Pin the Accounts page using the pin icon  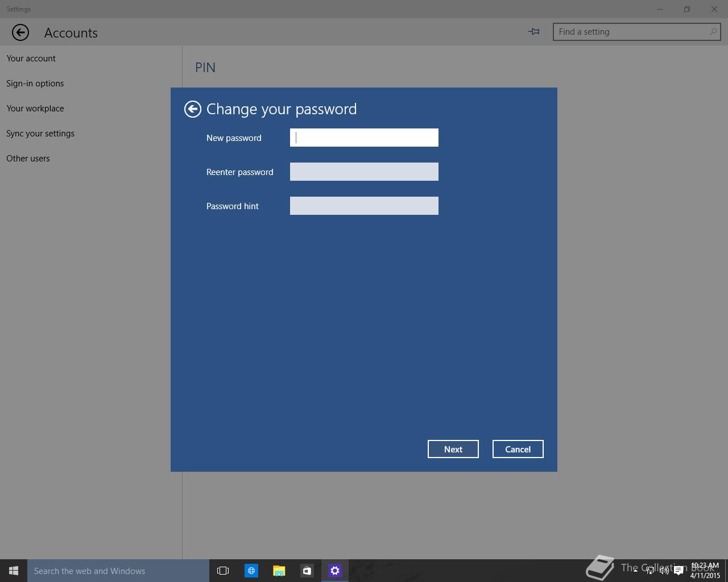click(534, 32)
